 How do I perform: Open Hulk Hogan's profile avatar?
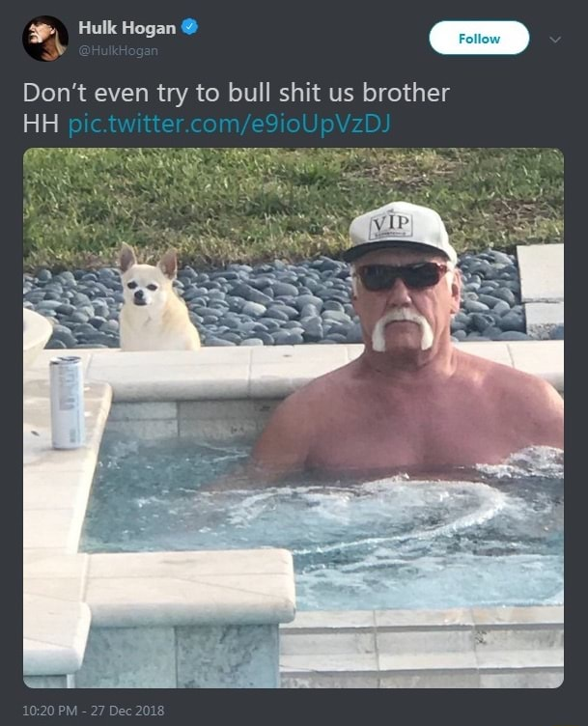coord(45,39)
